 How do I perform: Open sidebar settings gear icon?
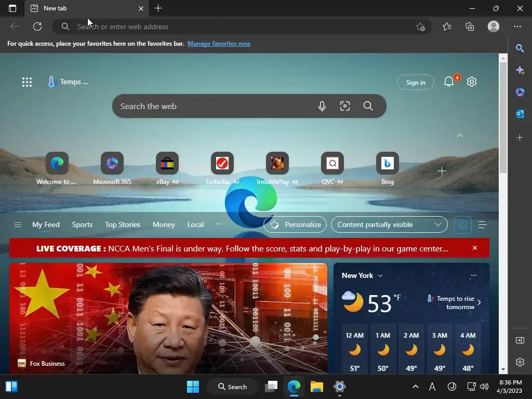(520, 362)
